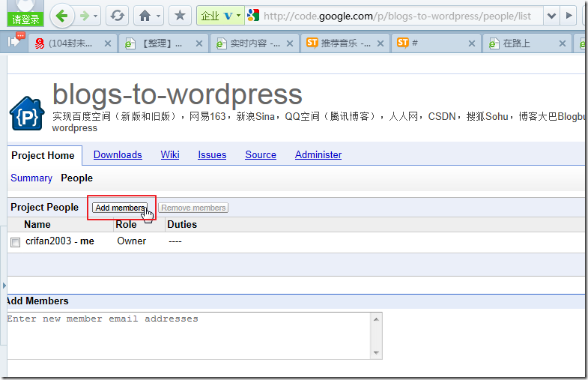Viewport: 588px width, 380px height.
Task: Click the Remove members button
Action: [x=193, y=208]
